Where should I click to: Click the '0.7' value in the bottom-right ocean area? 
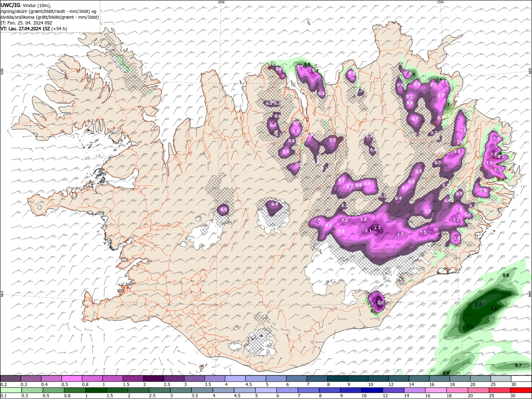coord(518,365)
